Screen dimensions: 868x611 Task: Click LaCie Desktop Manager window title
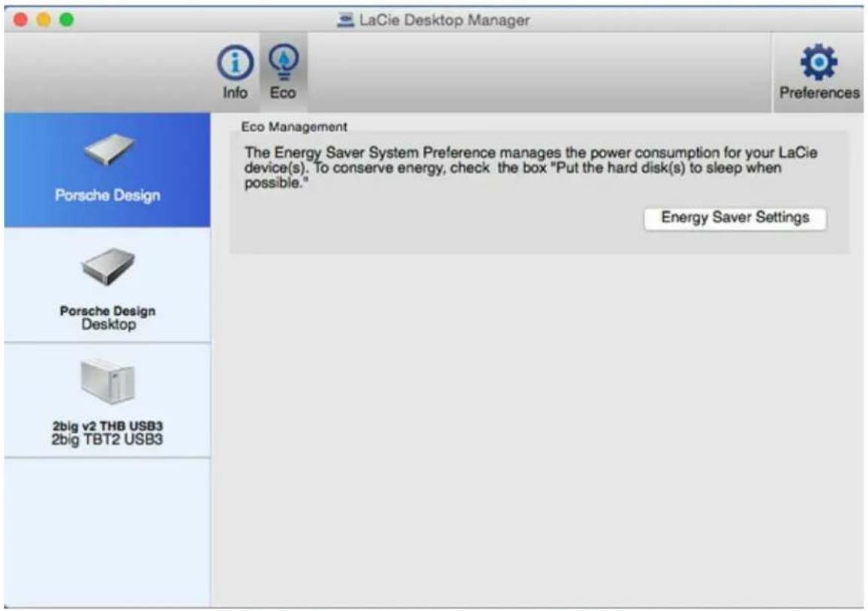[x=445, y=20]
